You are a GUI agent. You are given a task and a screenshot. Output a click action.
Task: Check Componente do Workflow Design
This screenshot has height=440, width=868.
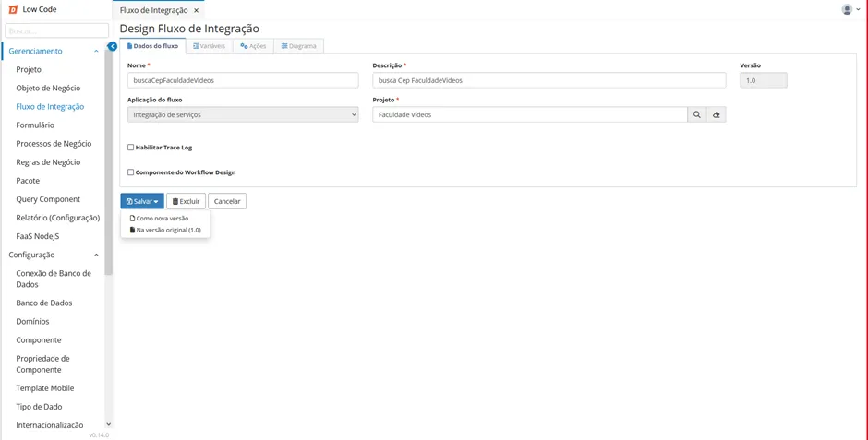[x=130, y=172]
